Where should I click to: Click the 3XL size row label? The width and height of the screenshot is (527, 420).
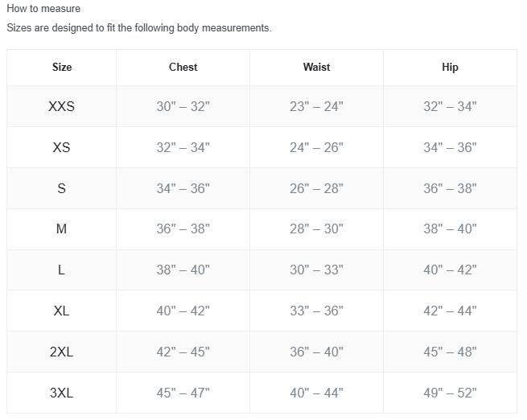tap(61, 393)
